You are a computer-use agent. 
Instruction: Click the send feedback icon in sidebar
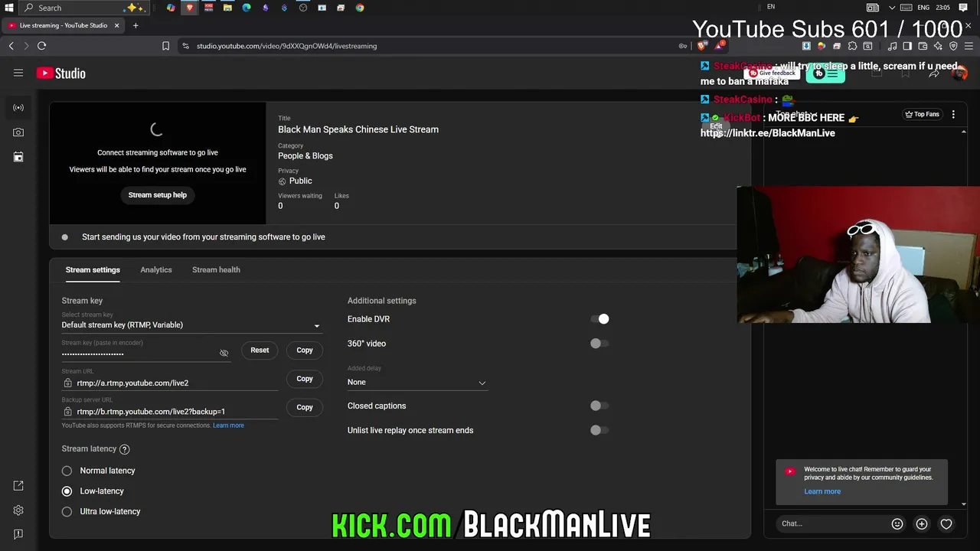coord(18,534)
